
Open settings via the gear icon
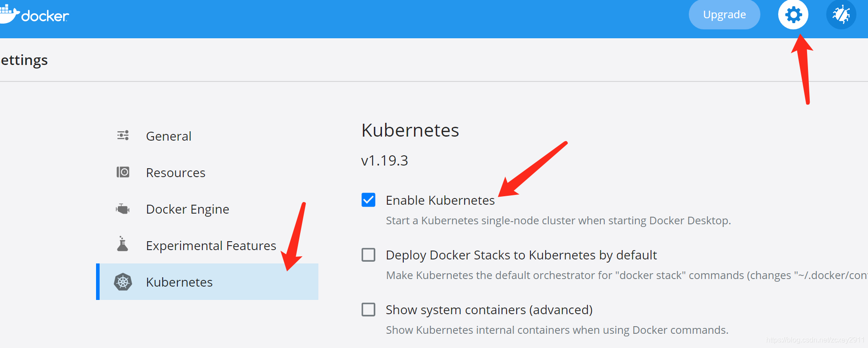coord(793,15)
